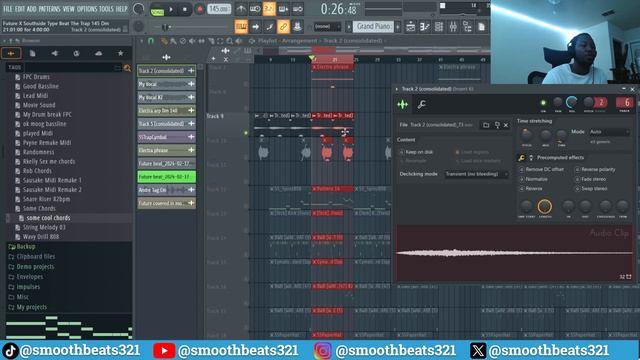Click the sampler waveform channel icon

tap(402, 104)
